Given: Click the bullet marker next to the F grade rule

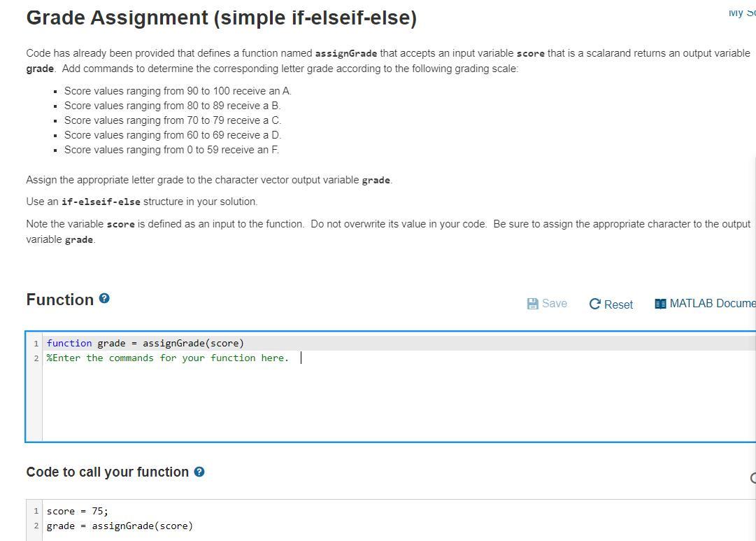Looking at the screenshot, I should [x=55, y=150].
